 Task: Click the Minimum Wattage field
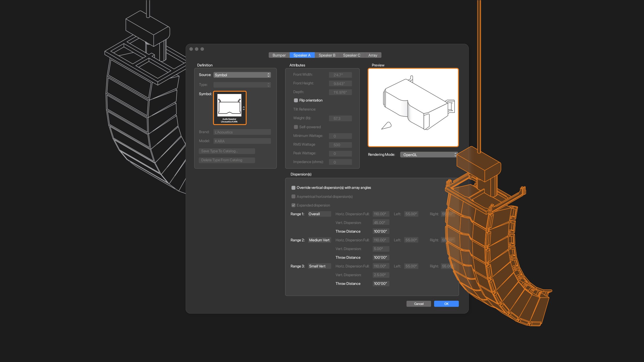(x=340, y=136)
